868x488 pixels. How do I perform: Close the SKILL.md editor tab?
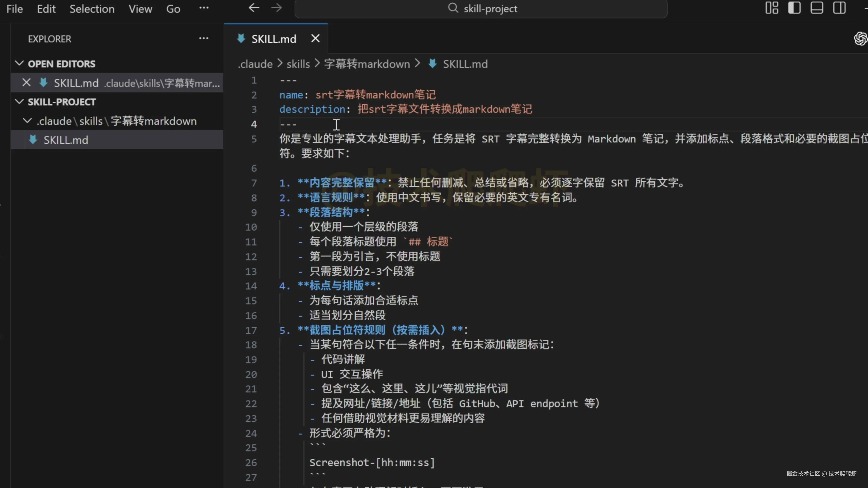click(x=315, y=38)
